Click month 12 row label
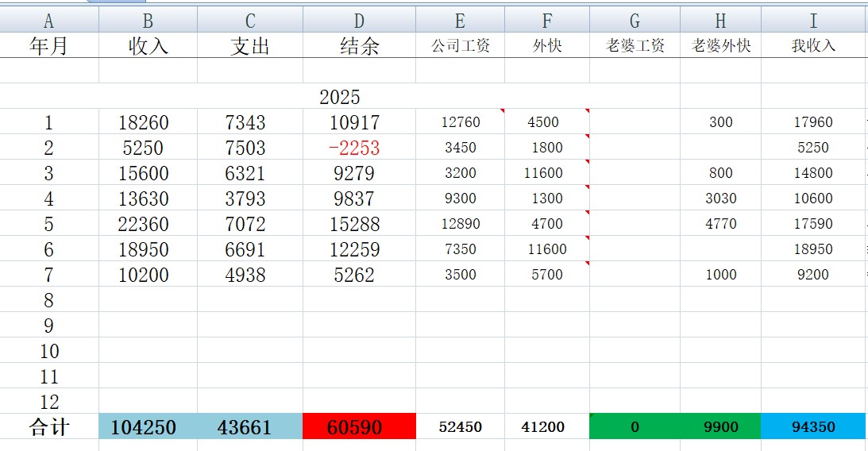 point(49,401)
